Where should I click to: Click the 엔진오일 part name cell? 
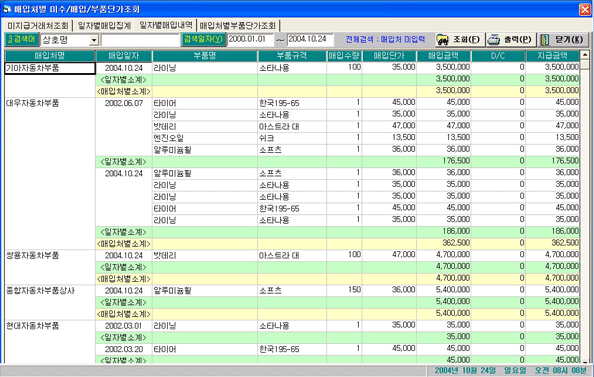point(205,138)
